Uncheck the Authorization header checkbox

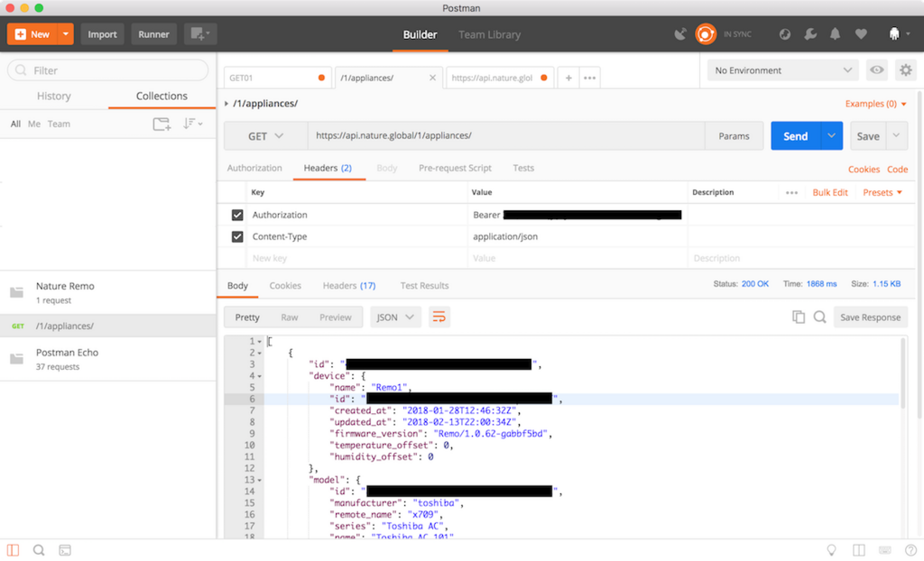tap(237, 215)
